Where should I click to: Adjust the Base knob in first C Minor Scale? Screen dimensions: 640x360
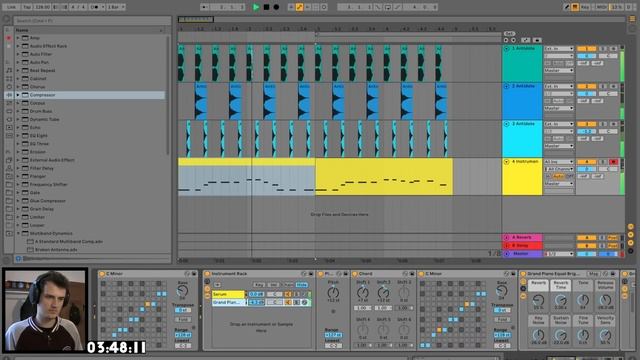click(182, 291)
